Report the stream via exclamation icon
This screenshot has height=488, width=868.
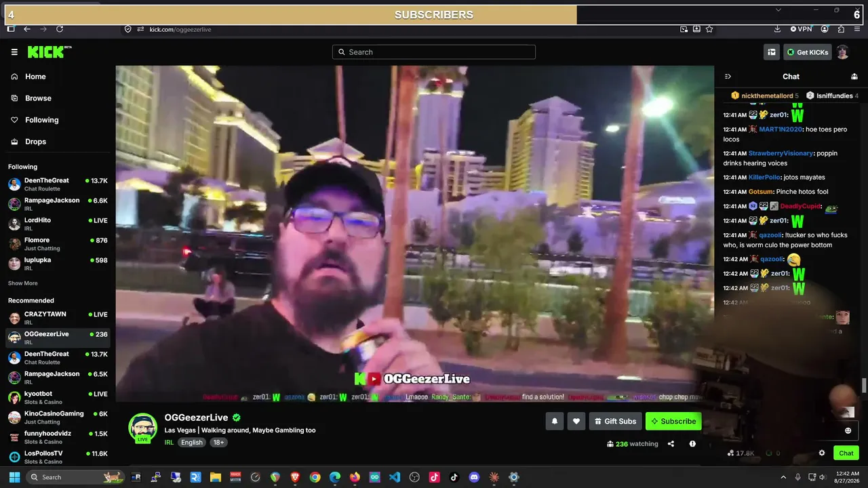tap(692, 444)
